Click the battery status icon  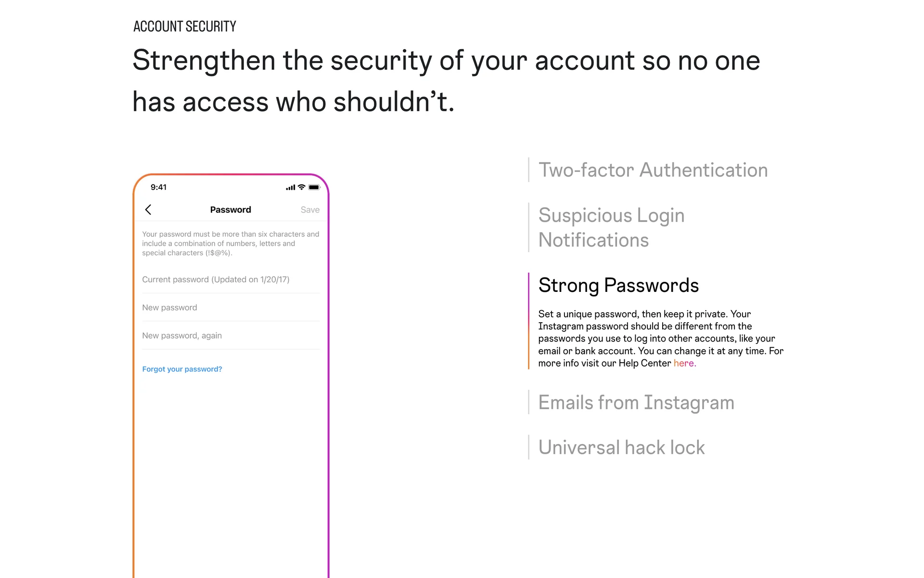[x=314, y=187]
